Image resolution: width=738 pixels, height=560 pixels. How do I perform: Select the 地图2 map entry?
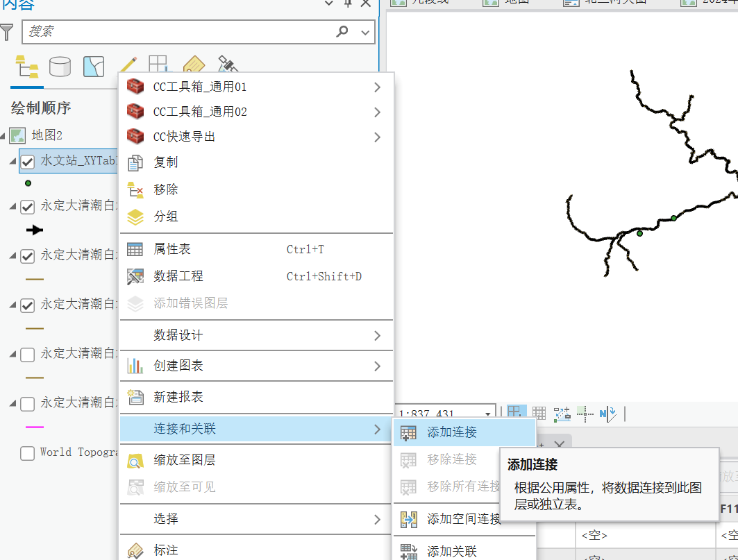(47, 135)
